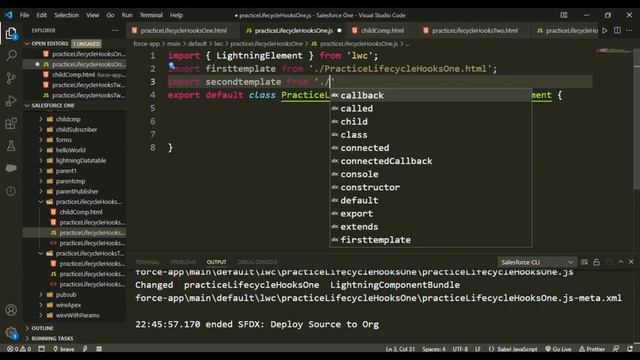Select 'firsttemplate' autocomplete suggestion
The height and width of the screenshot is (360, 640).
tap(431, 240)
